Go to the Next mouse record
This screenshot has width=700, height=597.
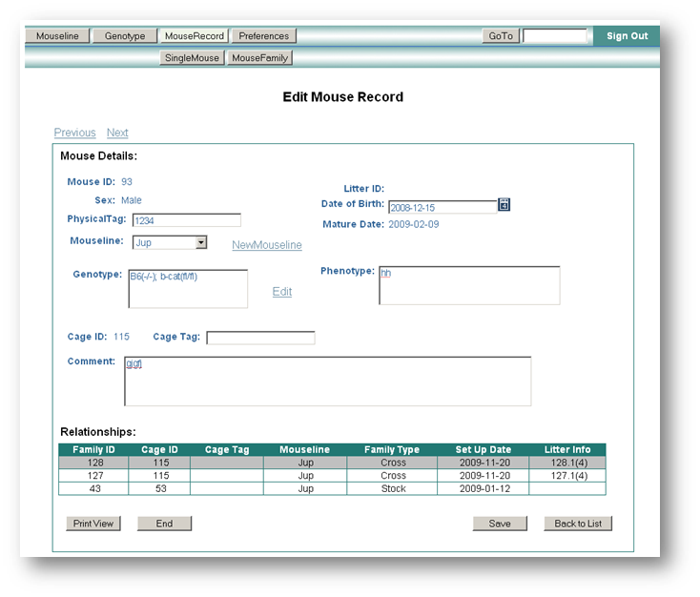[117, 133]
